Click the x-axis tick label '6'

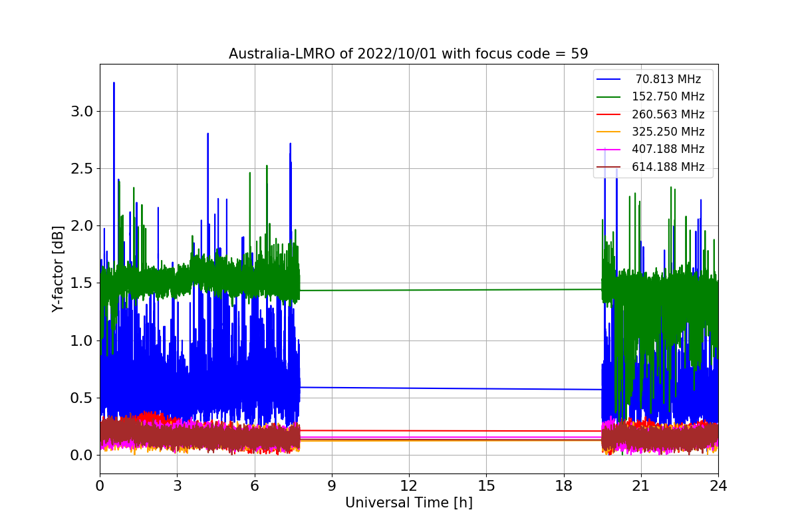point(254,485)
